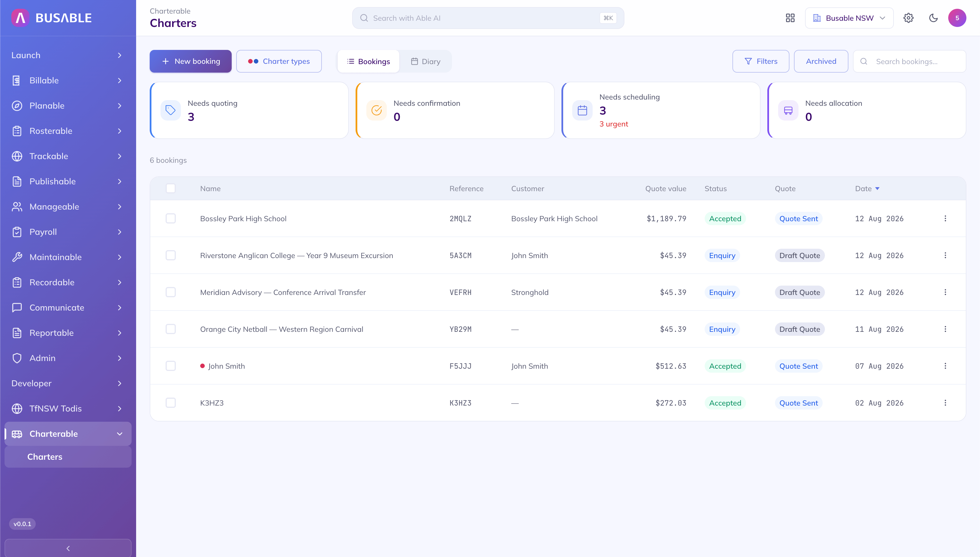
Task: Open the Busable NSW organisation dropdown
Action: click(x=849, y=18)
